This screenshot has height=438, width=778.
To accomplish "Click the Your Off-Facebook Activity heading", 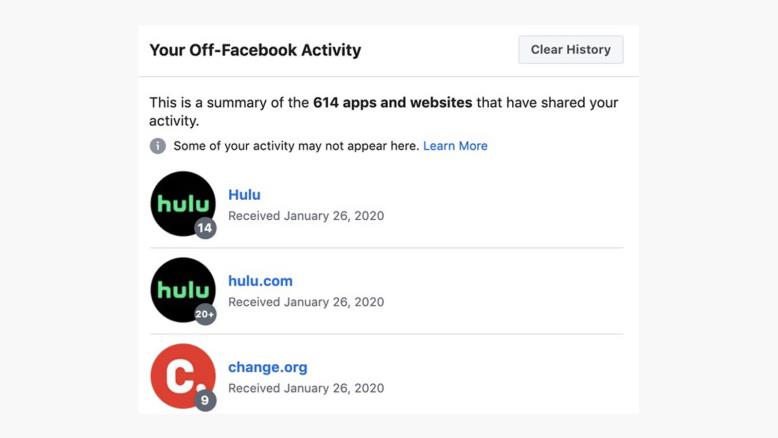I will click(255, 50).
